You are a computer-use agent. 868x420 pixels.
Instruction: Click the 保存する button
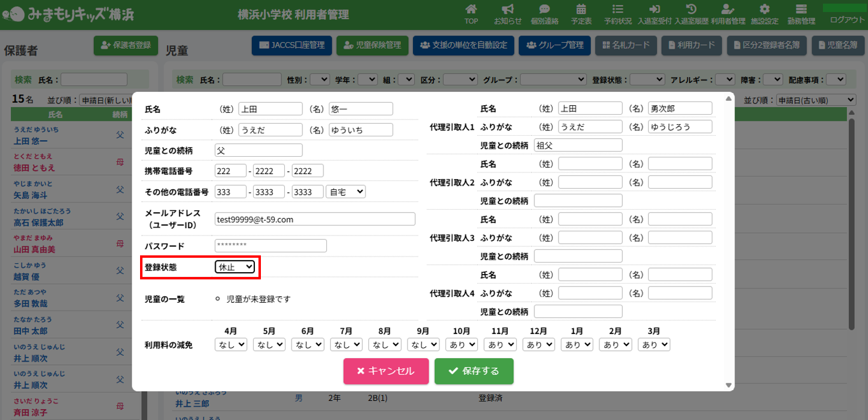click(474, 371)
